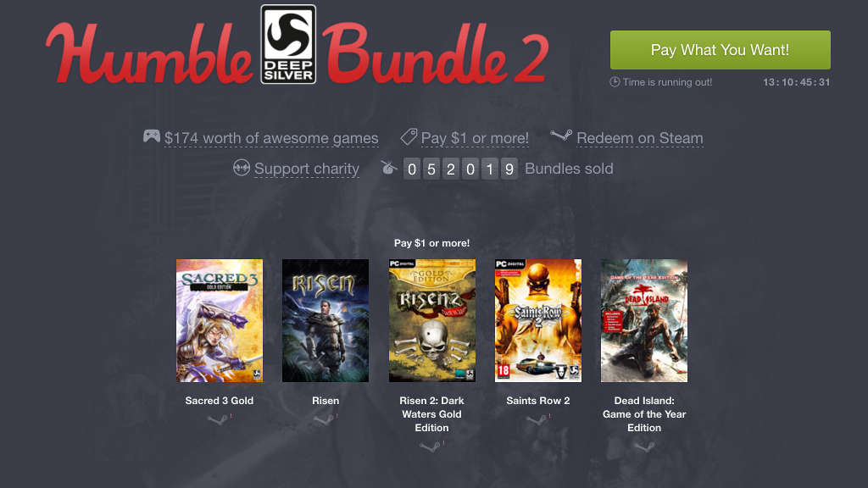The width and height of the screenshot is (868, 488).
Task: Click the Steam icon beside Redeem on Steam
Action: pyautogui.click(x=561, y=136)
